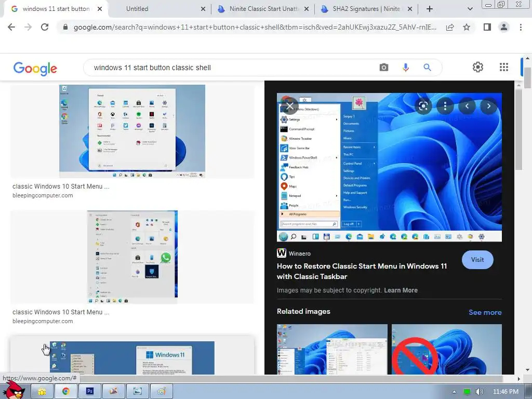Open the volume control in tray
The image size is (532, 399).
pyautogui.click(x=479, y=392)
